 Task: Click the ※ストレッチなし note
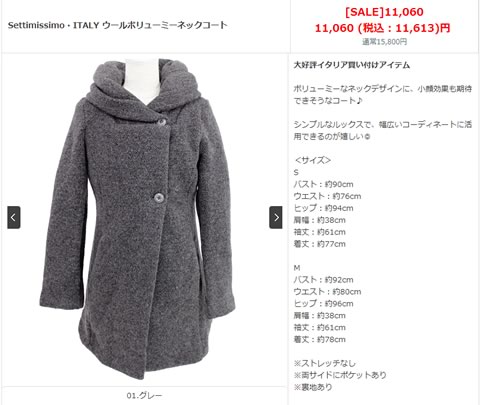[325, 363]
